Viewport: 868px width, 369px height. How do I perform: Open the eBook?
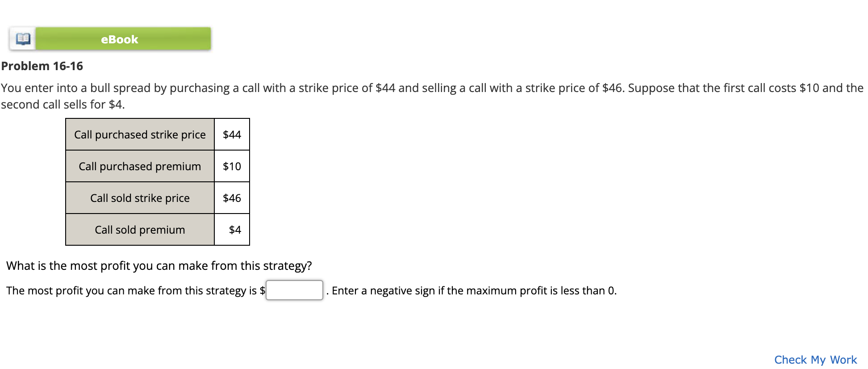coord(118,39)
